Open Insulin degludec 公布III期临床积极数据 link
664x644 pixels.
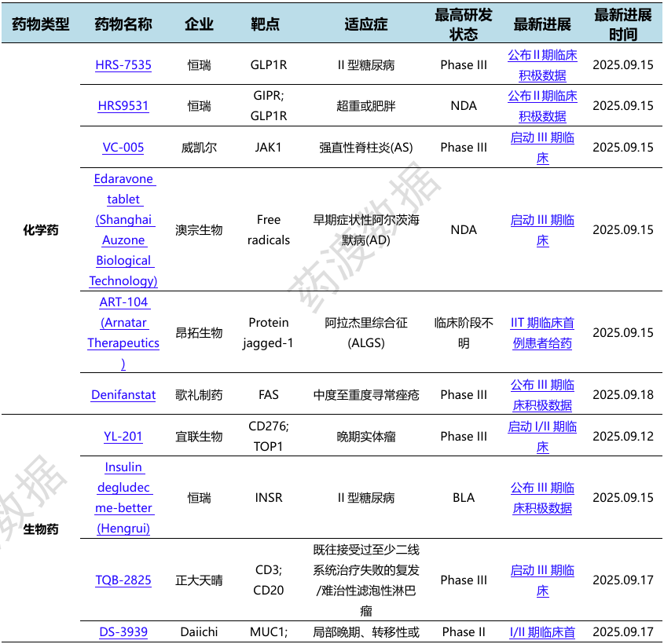click(x=542, y=498)
